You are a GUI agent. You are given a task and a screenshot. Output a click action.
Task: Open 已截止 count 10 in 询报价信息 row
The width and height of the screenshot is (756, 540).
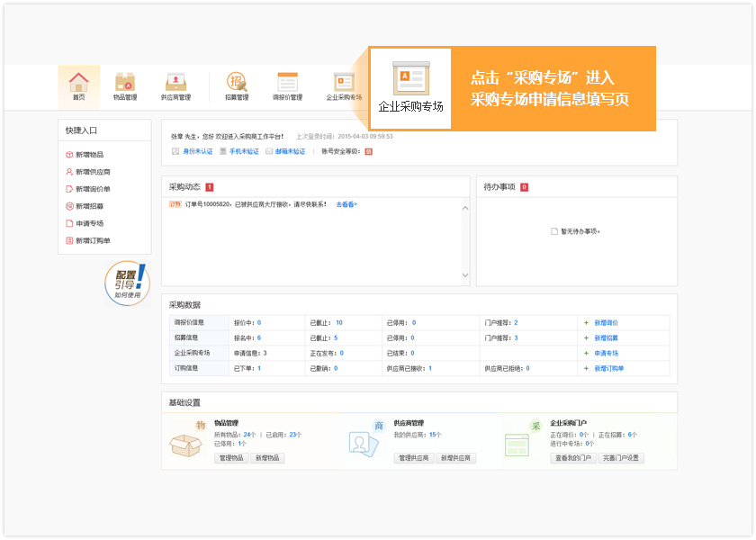[339, 322]
